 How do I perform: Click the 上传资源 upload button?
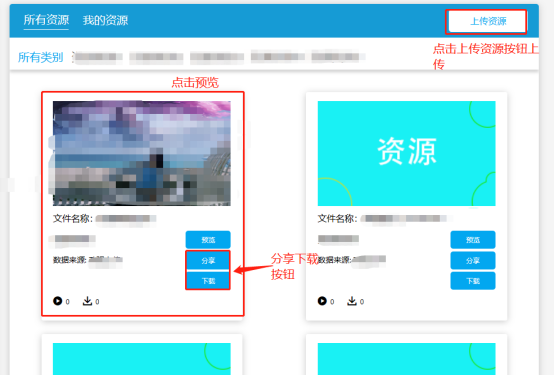[x=488, y=22]
